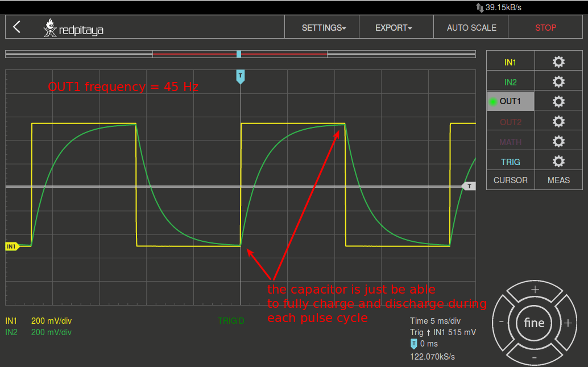Open the EXPORT dropdown menu
Viewport: 588px width, 367px height.
396,27
